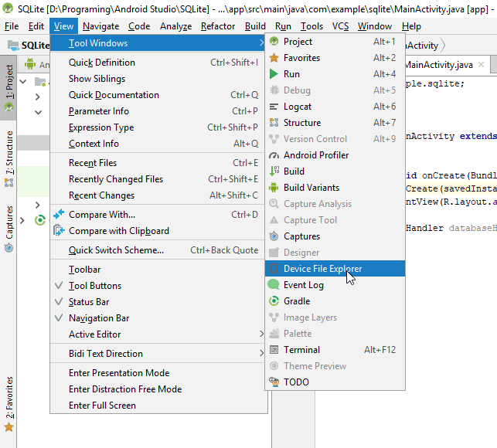This screenshot has width=497, height=448.
Task: Open the Run menu in menu bar
Action: (x=283, y=26)
